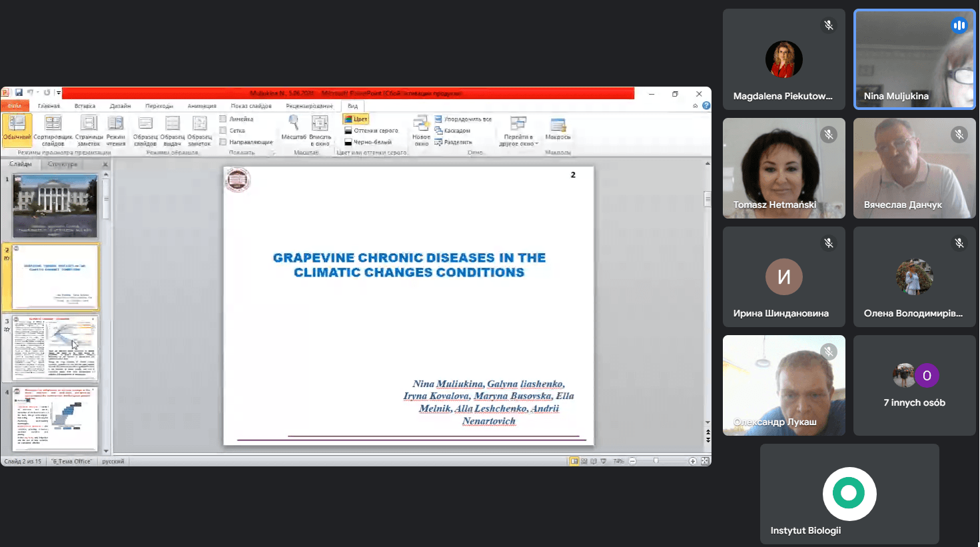
Task: Select Magdalena Piekutowska participant tile
Action: (x=784, y=59)
